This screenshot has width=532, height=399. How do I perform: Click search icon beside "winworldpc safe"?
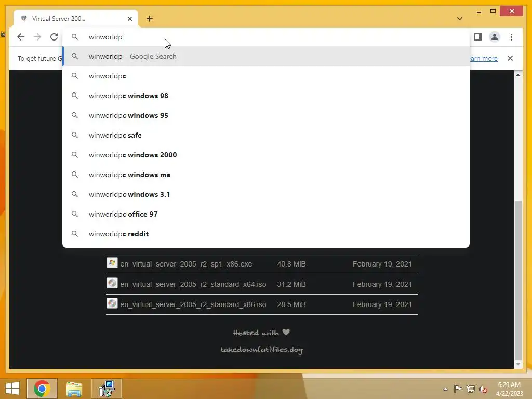75,135
